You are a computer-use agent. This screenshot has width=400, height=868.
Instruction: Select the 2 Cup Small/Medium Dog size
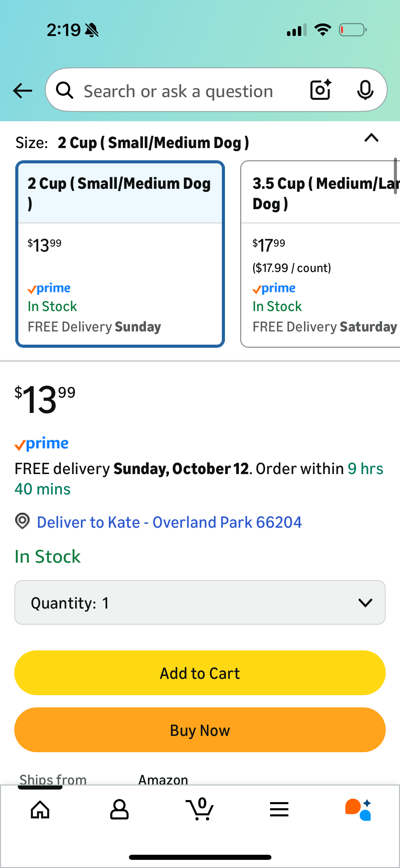120,254
